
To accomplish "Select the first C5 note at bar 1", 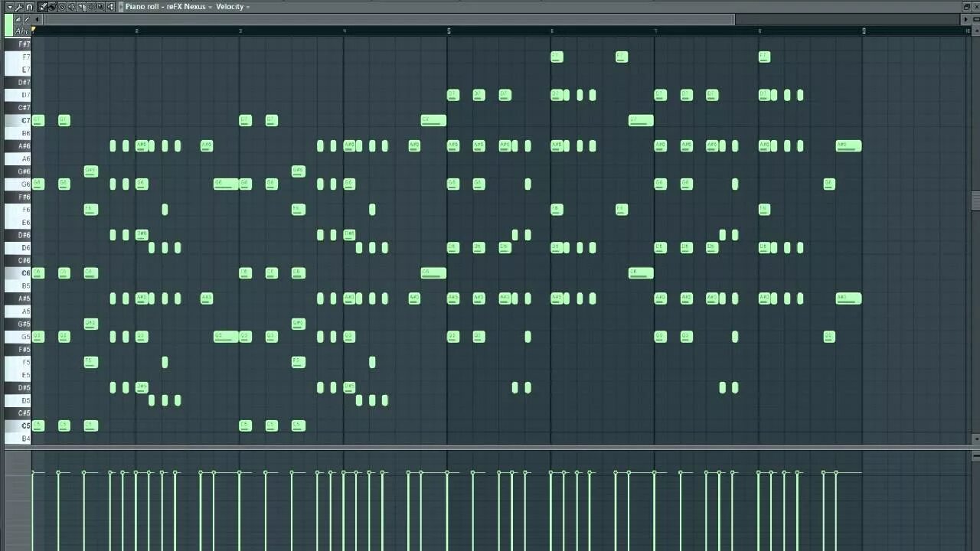I will [x=38, y=425].
